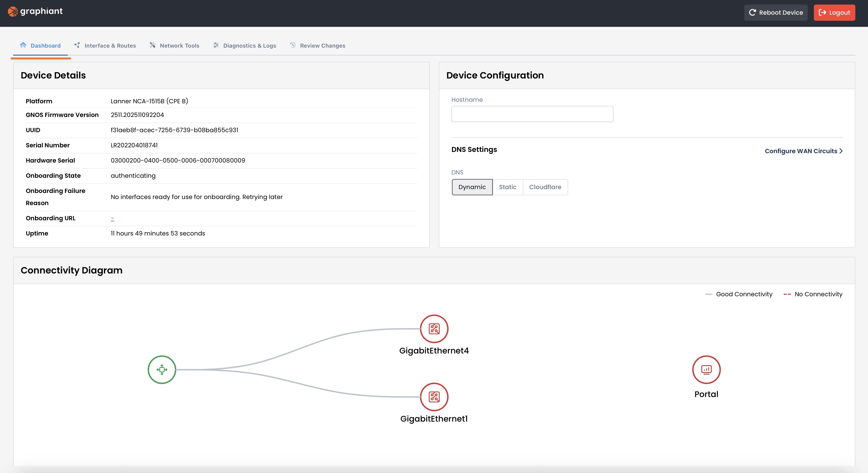Click the GigabitEthernet1 label
This screenshot has width=868, height=473.
coord(434,419)
